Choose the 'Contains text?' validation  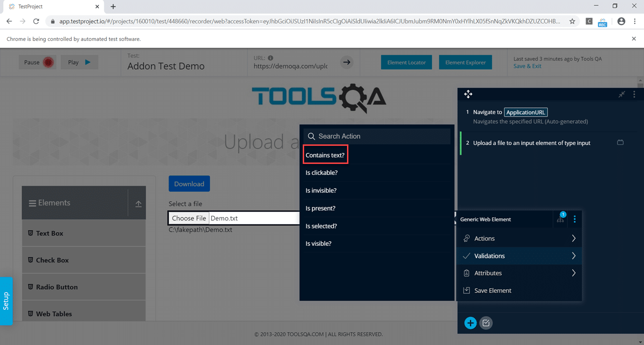pyautogui.click(x=326, y=155)
